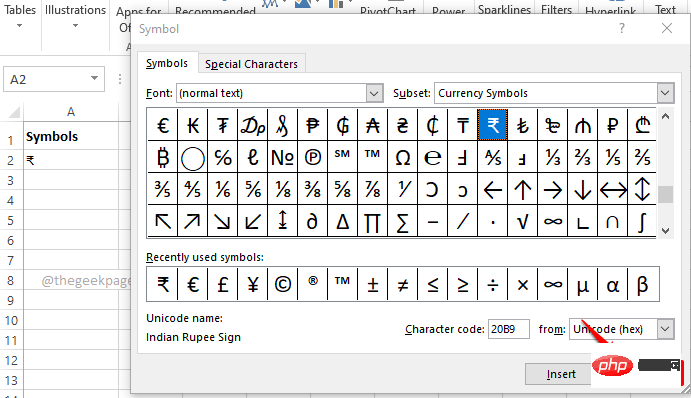The height and width of the screenshot is (398, 691).
Task: Click the Character code input field
Action: pyautogui.click(x=509, y=329)
